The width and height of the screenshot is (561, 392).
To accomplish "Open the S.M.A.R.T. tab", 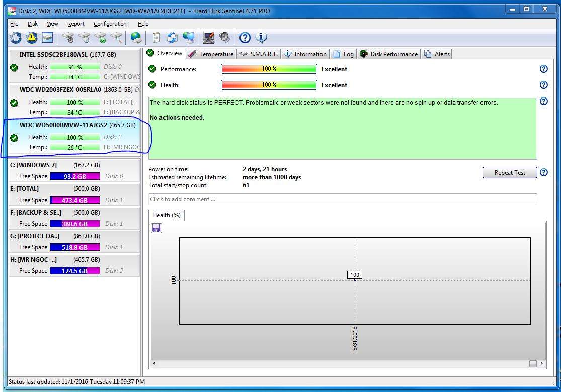I will point(259,54).
